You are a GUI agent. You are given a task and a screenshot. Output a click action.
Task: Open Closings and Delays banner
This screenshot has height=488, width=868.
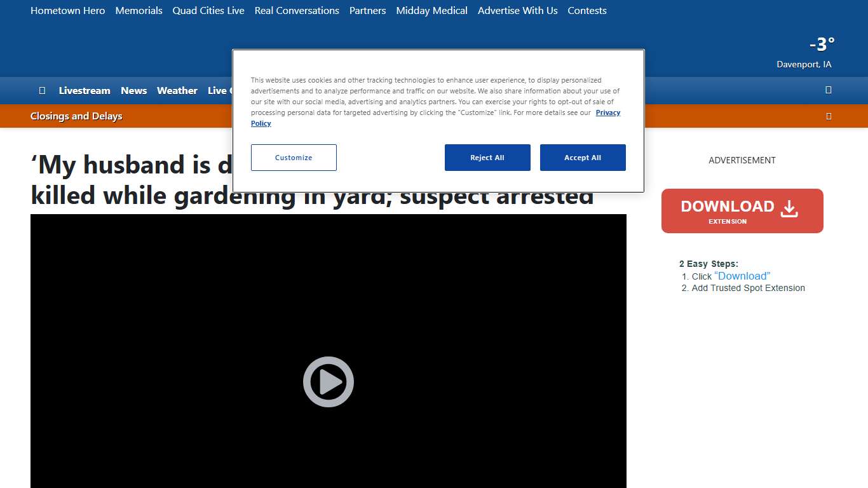(76, 116)
